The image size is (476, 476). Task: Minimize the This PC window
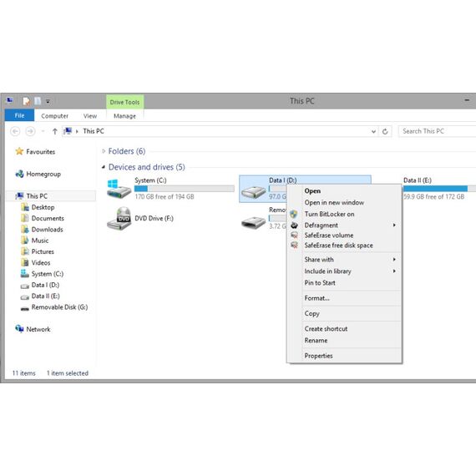pyautogui.click(x=467, y=100)
